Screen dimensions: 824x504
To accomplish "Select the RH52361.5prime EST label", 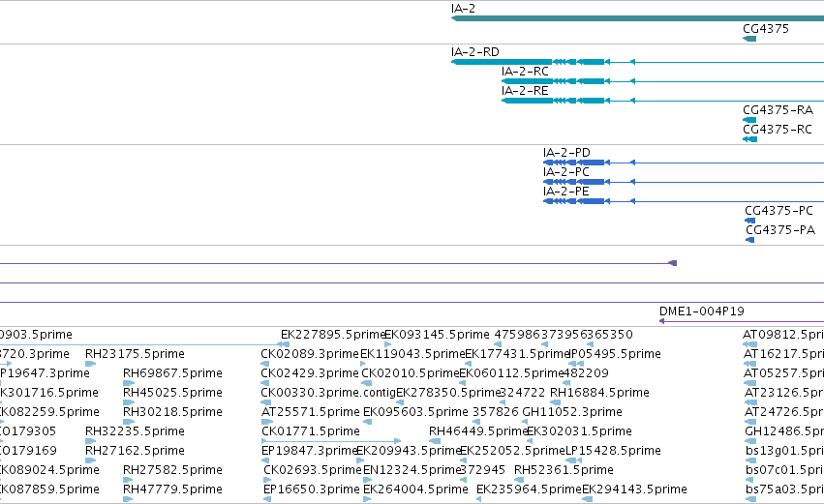I will click(x=564, y=470).
